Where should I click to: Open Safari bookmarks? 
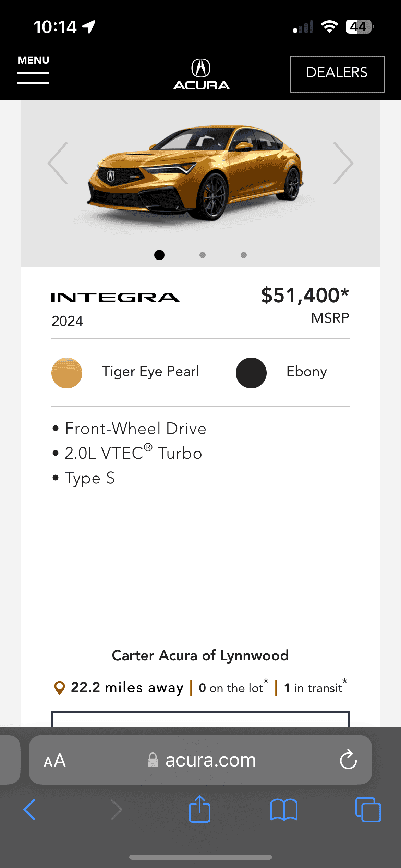[x=284, y=810]
